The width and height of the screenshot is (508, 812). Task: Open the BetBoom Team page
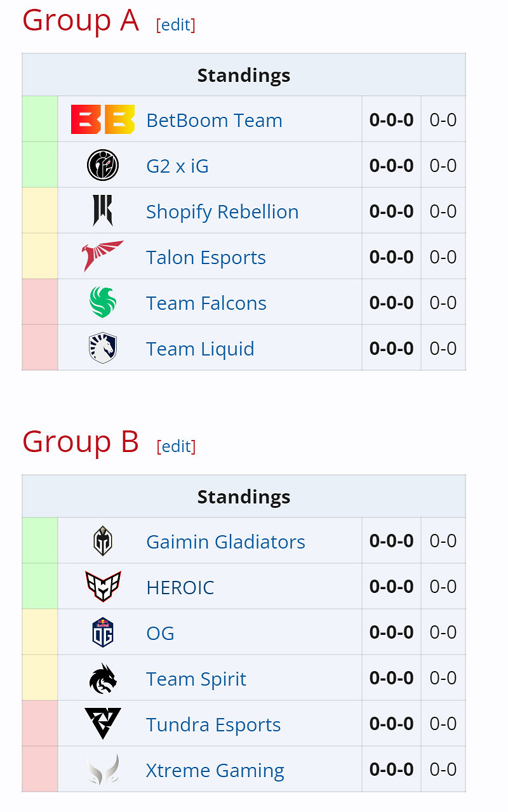coord(214,121)
